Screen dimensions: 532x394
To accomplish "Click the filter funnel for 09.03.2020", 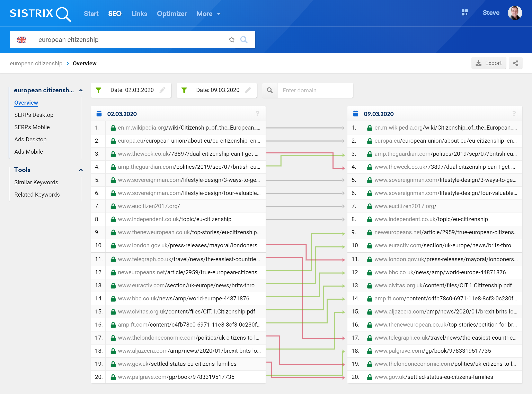I will tap(184, 90).
